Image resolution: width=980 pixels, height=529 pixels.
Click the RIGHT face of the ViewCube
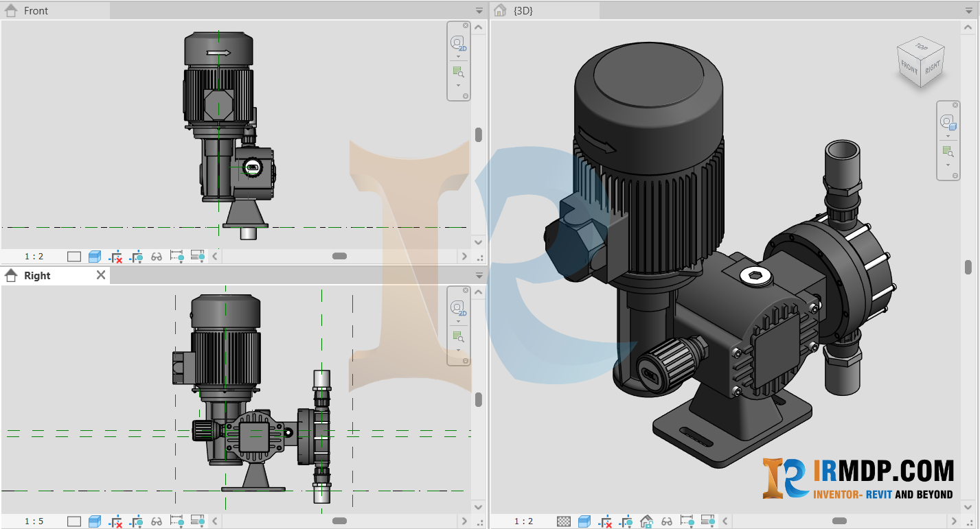tap(932, 68)
